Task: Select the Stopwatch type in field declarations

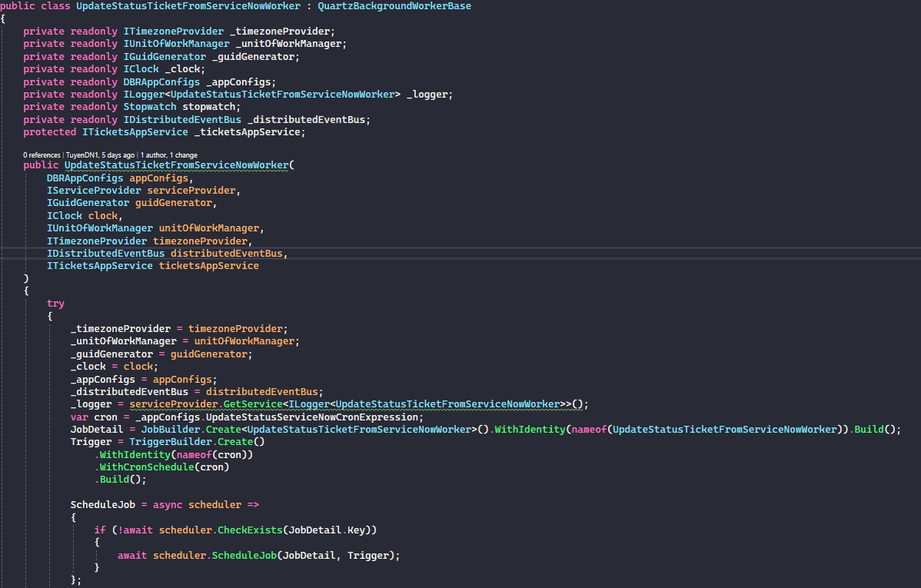Action: click(x=150, y=107)
